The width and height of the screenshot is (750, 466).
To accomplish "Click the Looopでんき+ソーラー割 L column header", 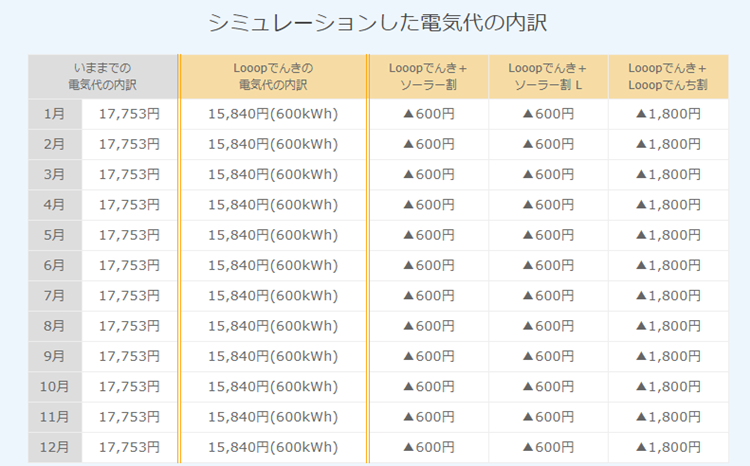I will pyautogui.click(x=548, y=77).
